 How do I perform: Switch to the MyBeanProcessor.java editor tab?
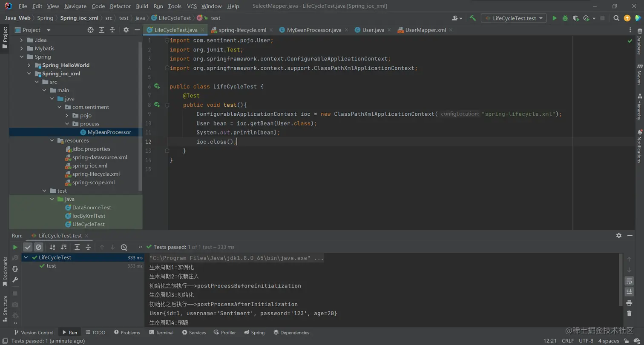(314, 30)
